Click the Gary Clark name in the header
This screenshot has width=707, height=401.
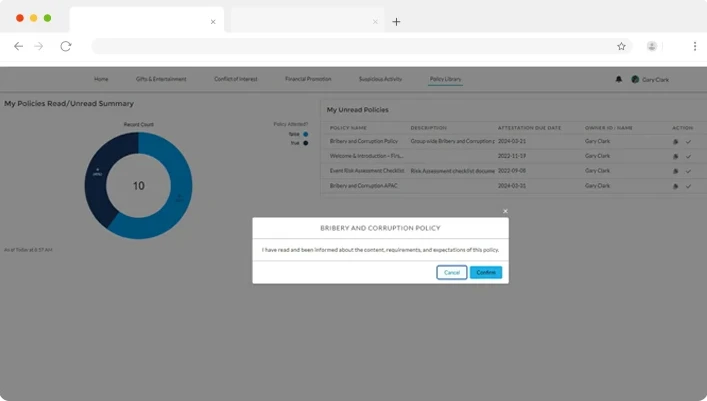(x=656, y=80)
